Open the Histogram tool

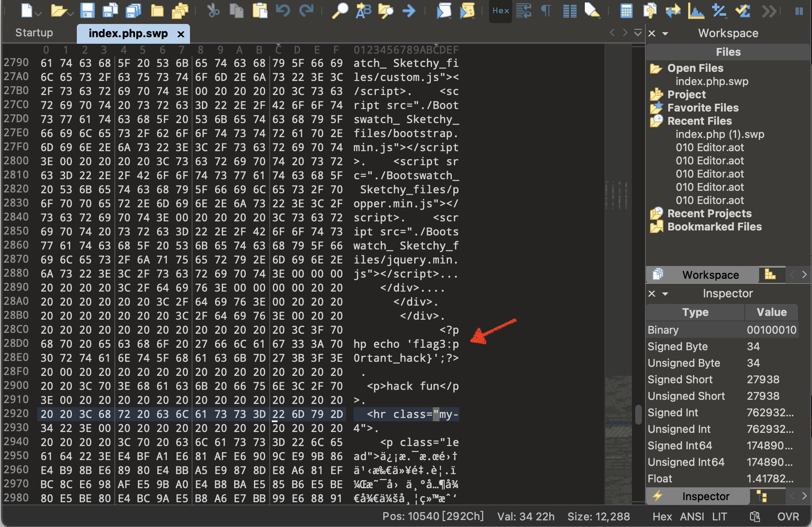696,11
